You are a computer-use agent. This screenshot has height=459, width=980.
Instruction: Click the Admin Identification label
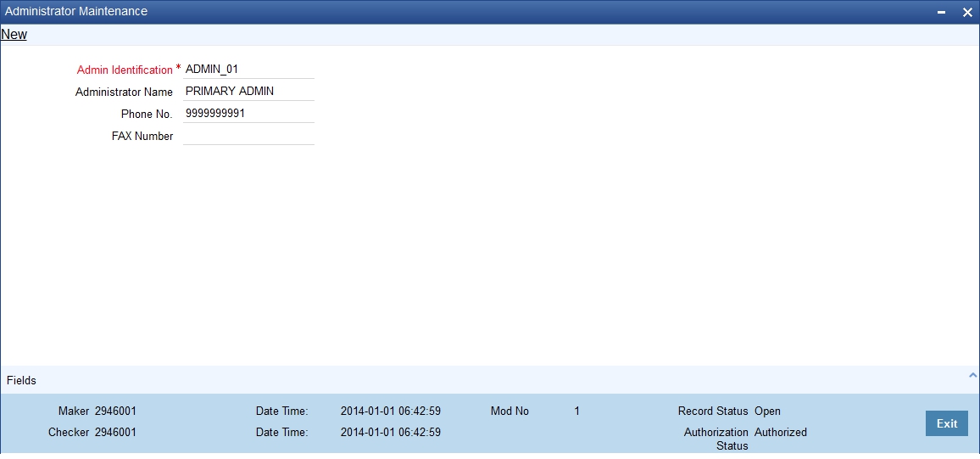click(125, 70)
